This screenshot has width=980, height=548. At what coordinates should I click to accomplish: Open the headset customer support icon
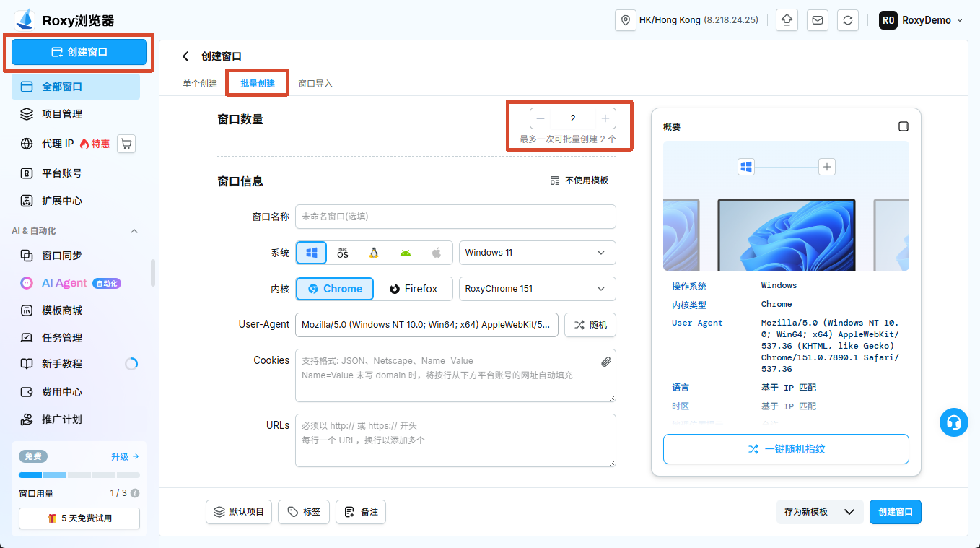pos(954,422)
